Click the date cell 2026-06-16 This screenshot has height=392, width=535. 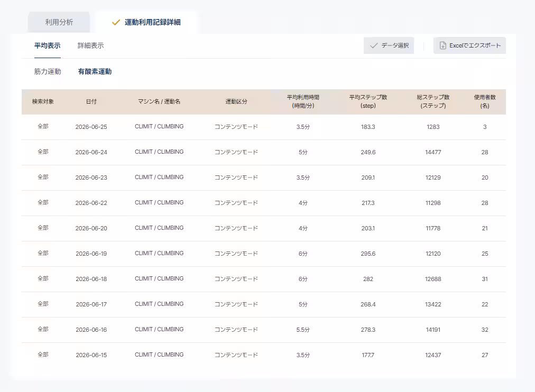[91, 330]
